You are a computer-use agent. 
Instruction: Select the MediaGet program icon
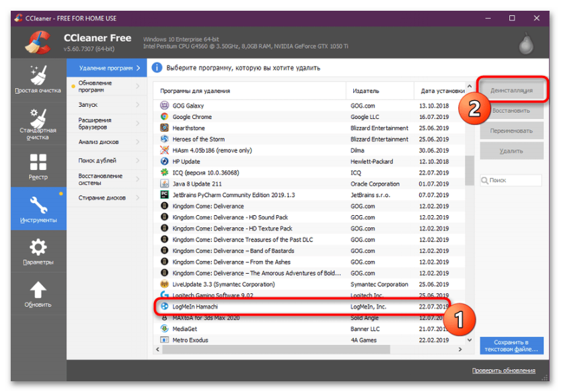point(164,328)
